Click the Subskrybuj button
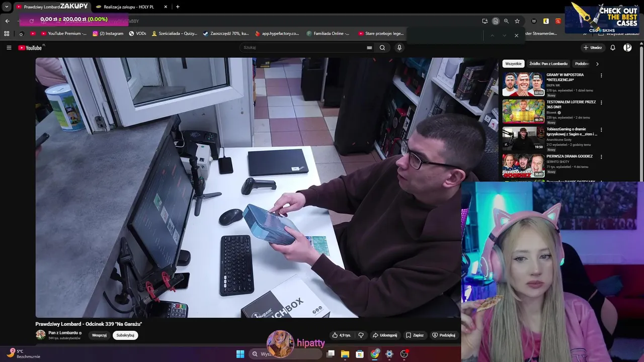 tap(125, 335)
